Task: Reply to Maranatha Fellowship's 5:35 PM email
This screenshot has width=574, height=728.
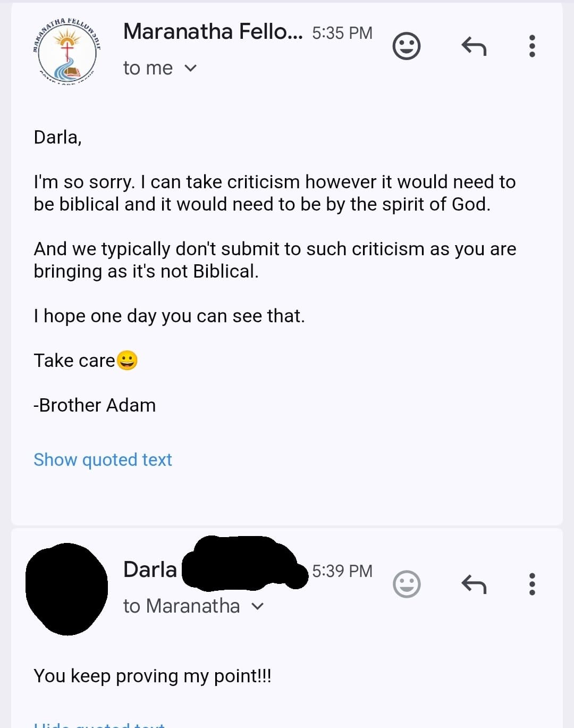Action: click(474, 46)
